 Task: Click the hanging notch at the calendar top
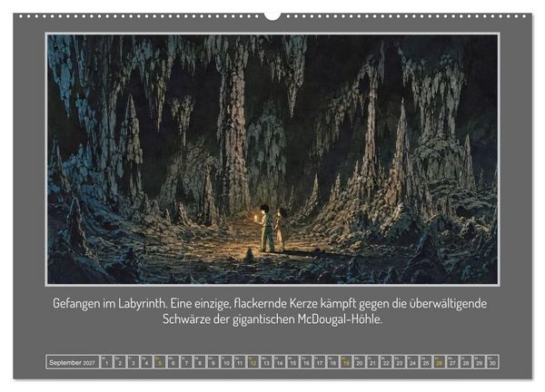272,15
